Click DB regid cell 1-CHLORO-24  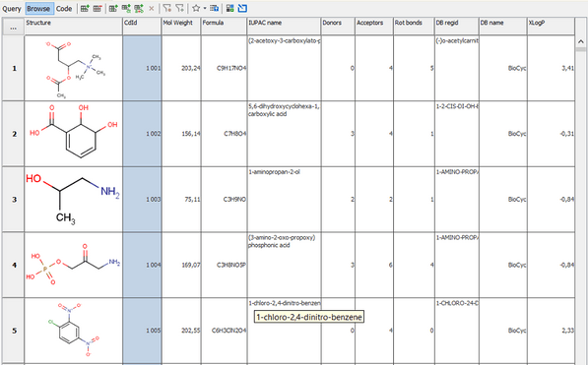pyautogui.click(x=457, y=331)
